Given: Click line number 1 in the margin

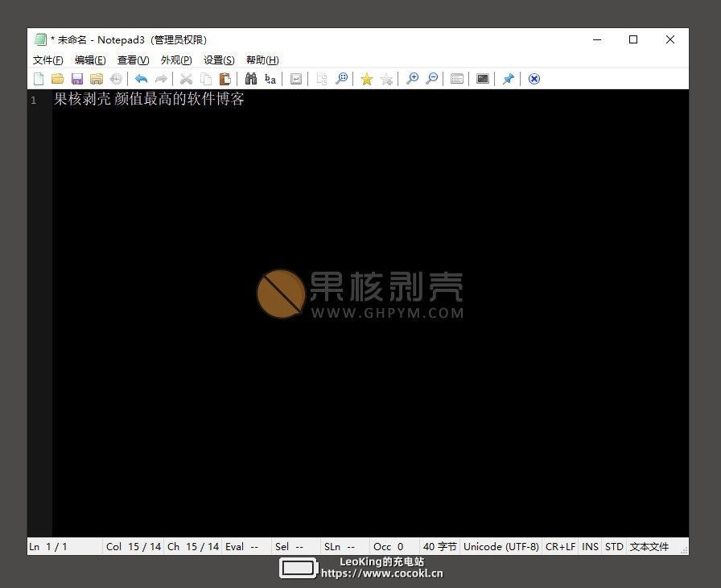Looking at the screenshot, I should [34, 100].
